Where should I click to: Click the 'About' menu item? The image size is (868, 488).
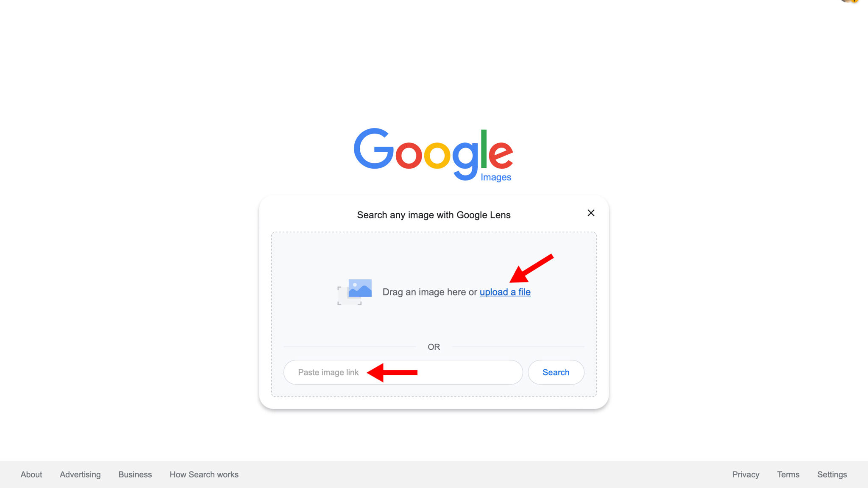point(31,475)
